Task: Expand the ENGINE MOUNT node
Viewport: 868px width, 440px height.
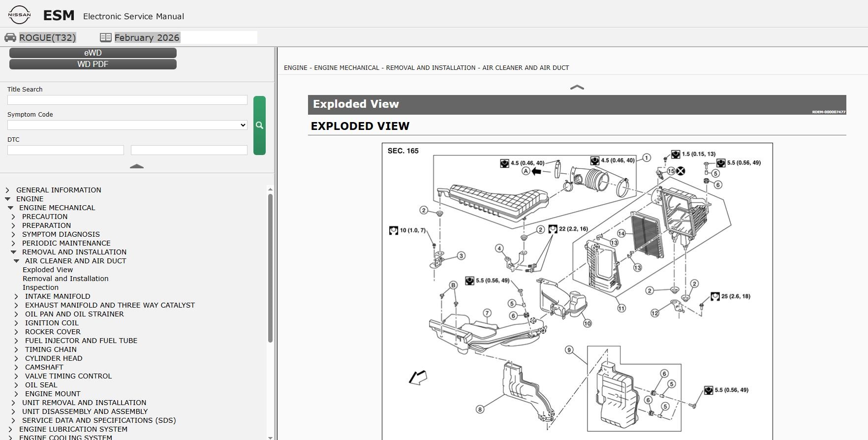Action: (x=16, y=394)
